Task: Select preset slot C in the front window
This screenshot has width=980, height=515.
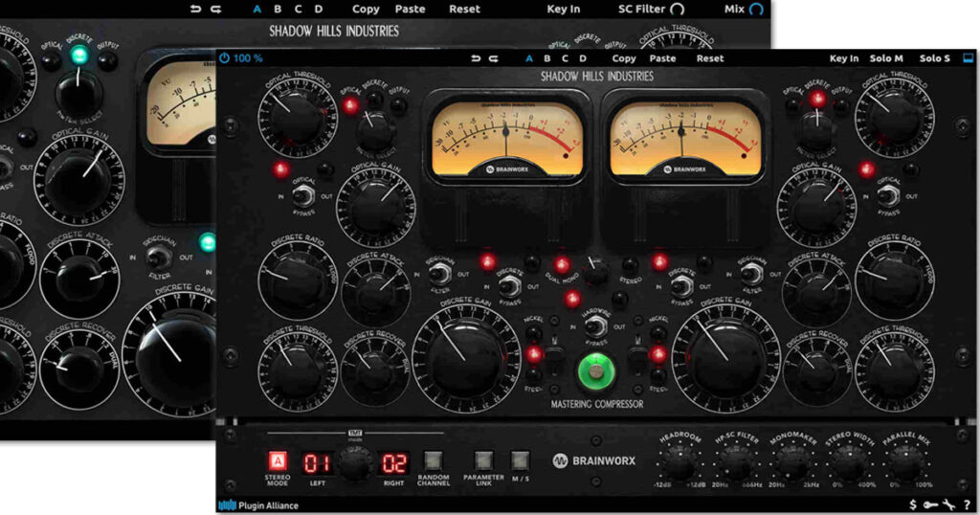Action: click(565, 58)
